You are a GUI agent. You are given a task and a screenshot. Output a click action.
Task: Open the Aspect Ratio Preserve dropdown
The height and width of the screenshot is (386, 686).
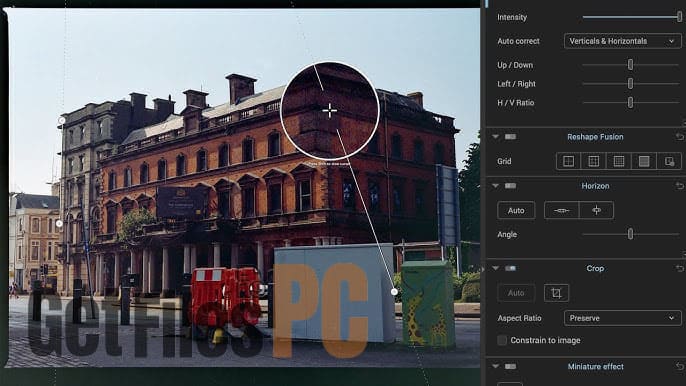coord(623,318)
